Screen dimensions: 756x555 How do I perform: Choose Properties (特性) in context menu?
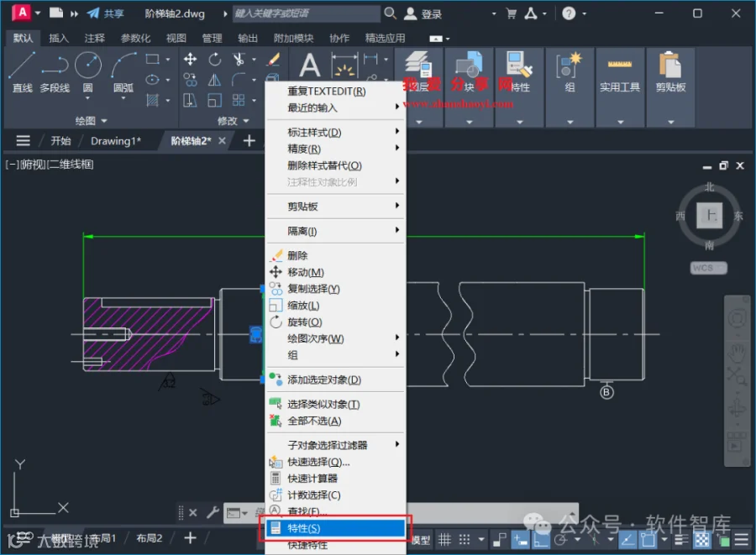coord(335,528)
